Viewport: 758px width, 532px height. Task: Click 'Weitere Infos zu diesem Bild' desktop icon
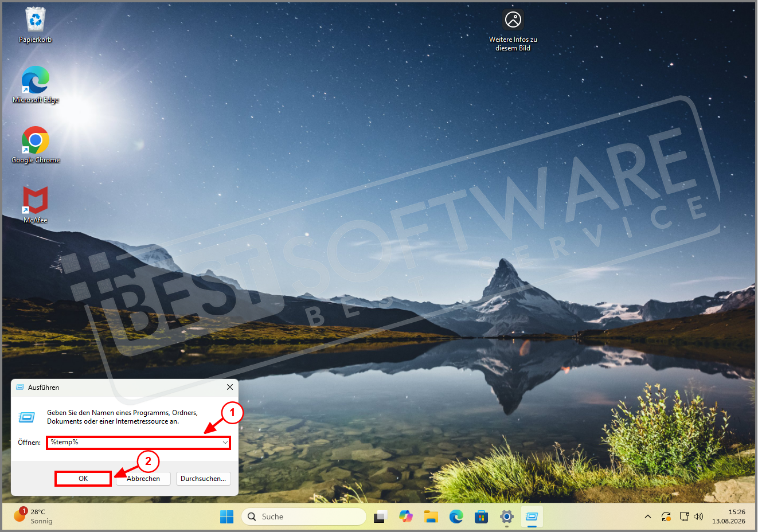[513, 30]
